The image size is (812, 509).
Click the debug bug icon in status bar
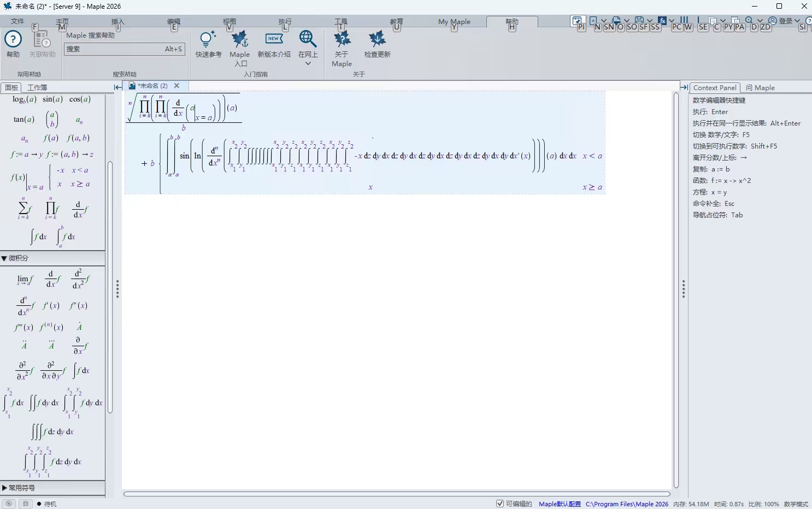[x=25, y=504]
